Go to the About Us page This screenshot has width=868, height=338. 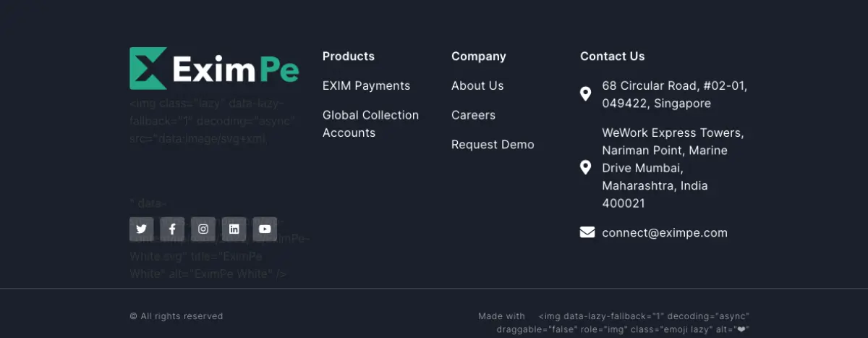pos(477,85)
